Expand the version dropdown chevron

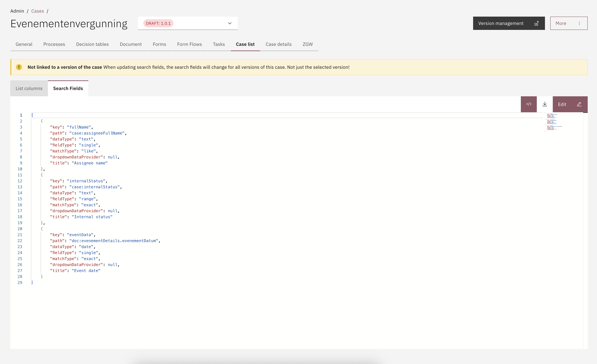coord(229,23)
